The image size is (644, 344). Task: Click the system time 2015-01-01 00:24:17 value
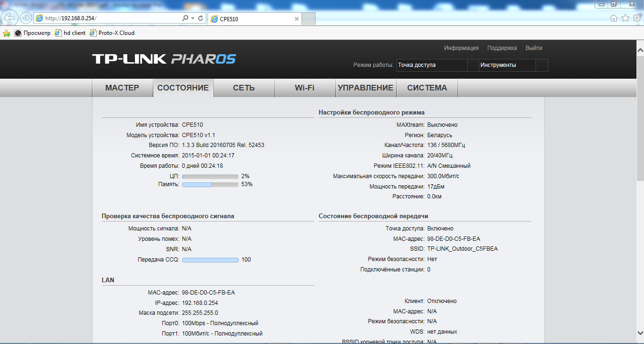pyautogui.click(x=208, y=156)
